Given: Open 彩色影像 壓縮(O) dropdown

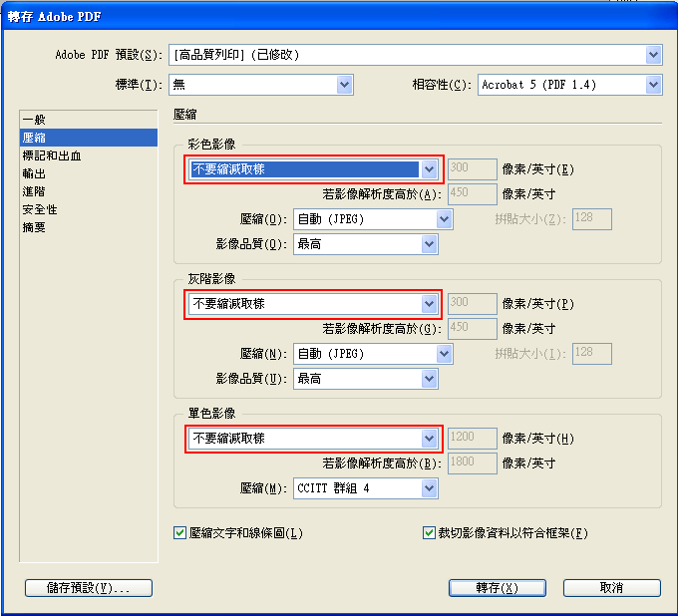Looking at the screenshot, I should click(x=373, y=219).
